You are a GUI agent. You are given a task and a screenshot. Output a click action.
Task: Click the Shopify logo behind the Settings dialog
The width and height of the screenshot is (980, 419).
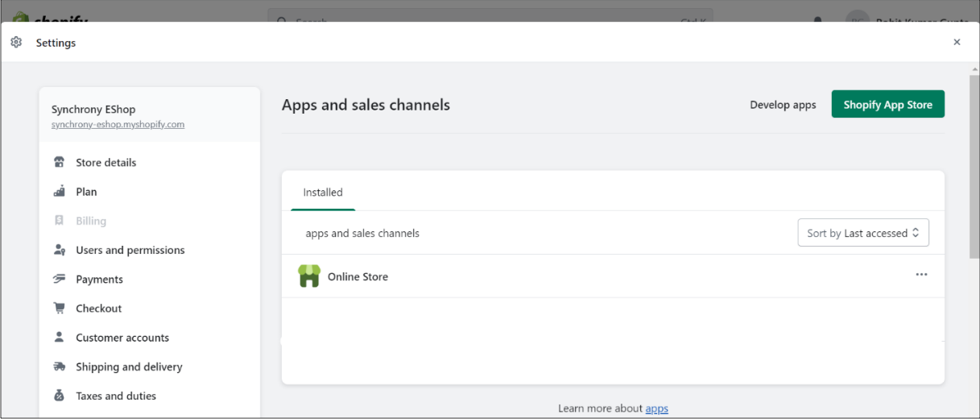(x=50, y=16)
